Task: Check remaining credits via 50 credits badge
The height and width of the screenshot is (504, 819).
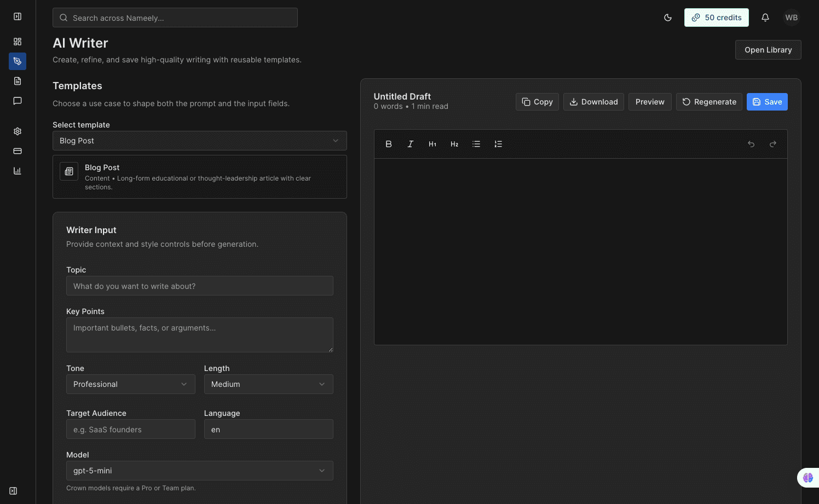Action: [x=716, y=17]
